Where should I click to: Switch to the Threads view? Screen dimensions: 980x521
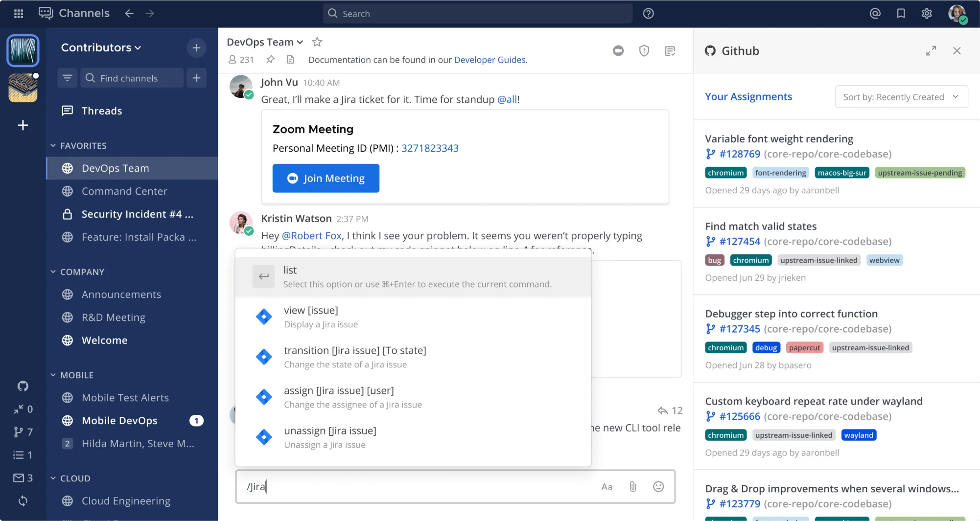pos(101,111)
